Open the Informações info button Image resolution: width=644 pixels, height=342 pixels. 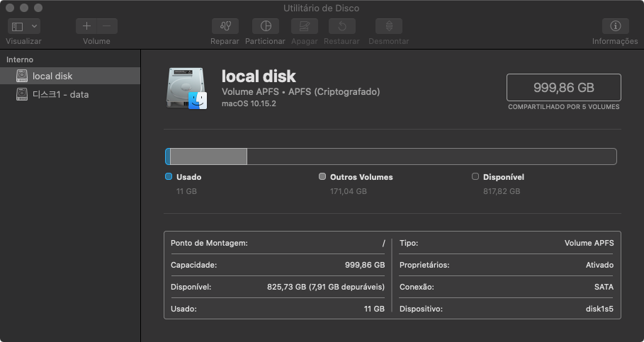coord(615,26)
